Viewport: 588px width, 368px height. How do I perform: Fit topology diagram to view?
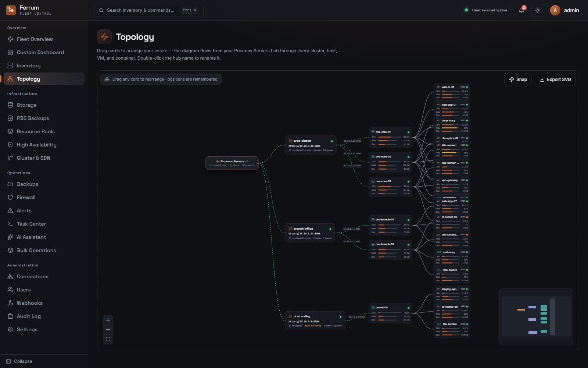tap(108, 339)
